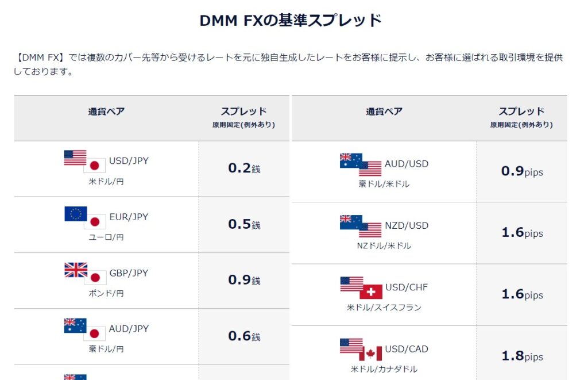588x380 pixels.
Task: Click the 0.5銭 spread value for EUR/JPY
Action: tap(244, 225)
